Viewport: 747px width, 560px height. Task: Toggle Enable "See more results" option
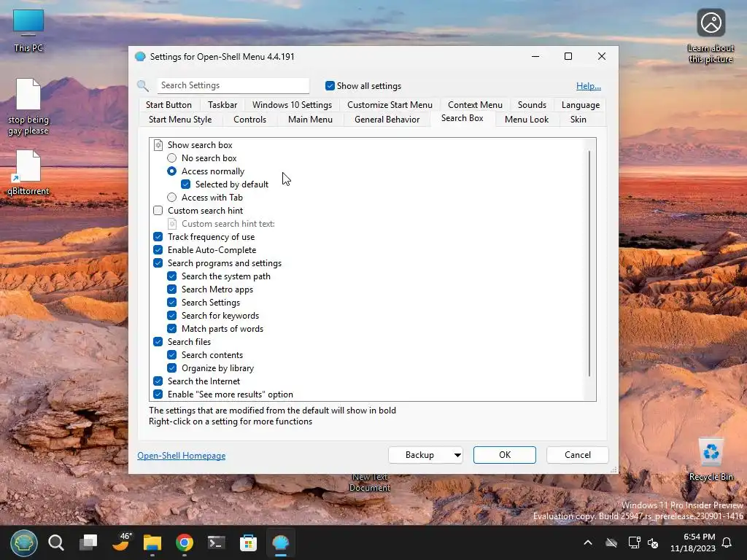(158, 394)
